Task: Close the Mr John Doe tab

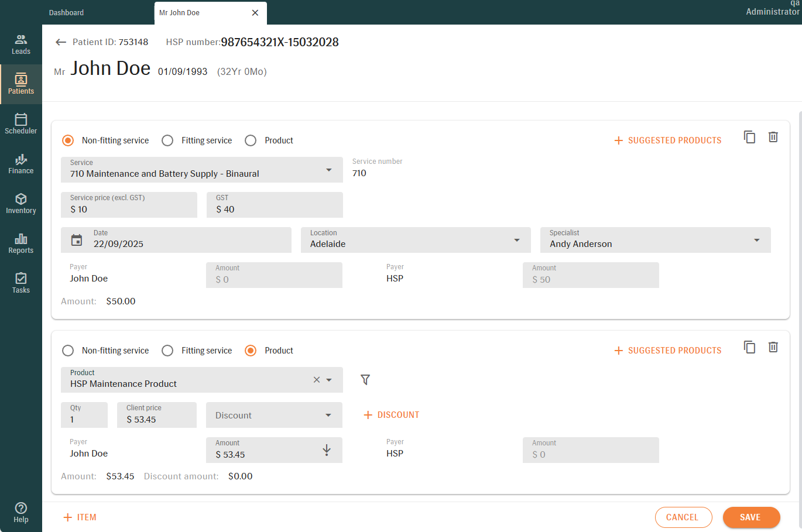Action: (x=255, y=13)
